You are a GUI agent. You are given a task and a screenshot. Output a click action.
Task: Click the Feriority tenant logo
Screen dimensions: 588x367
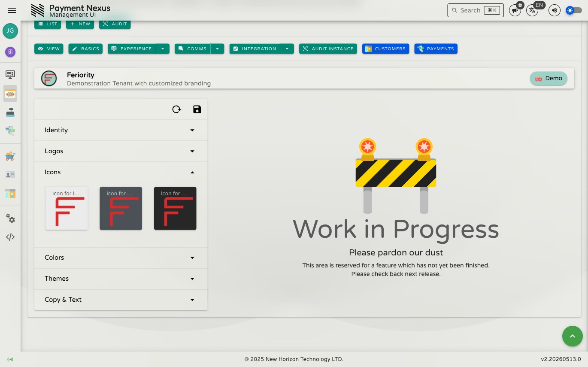[49, 79]
